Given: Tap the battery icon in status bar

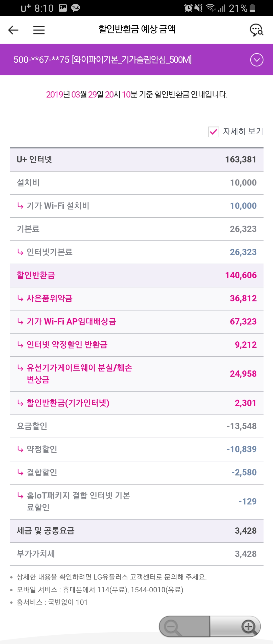Looking at the screenshot, I should tap(252, 8).
